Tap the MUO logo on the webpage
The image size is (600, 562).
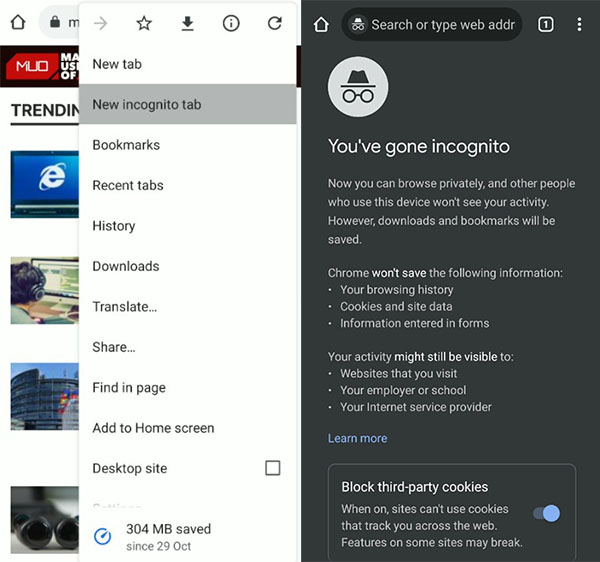31,66
